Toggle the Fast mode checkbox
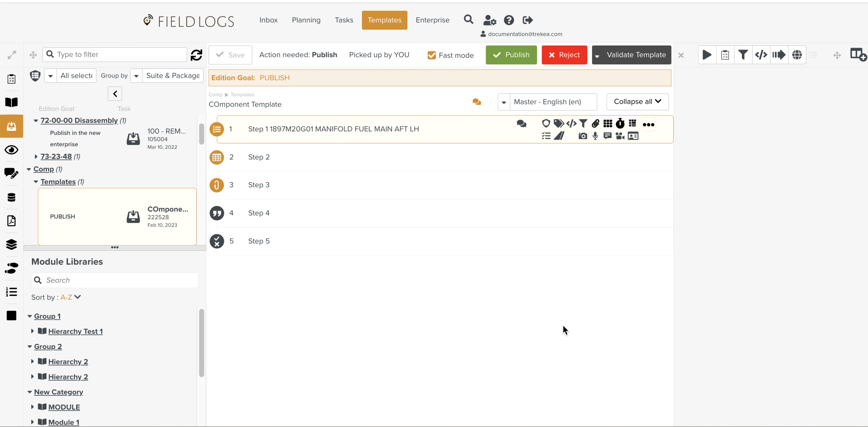The height and width of the screenshot is (427, 868). point(432,55)
